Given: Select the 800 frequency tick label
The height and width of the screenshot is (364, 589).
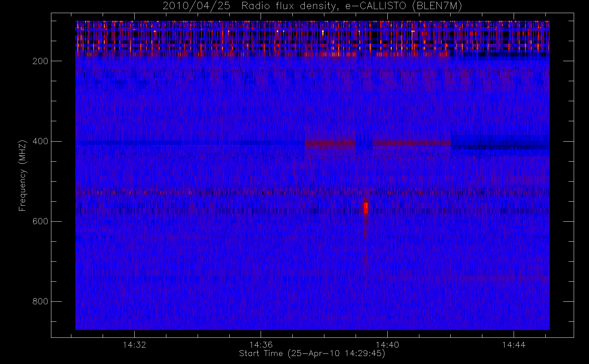Looking at the screenshot, I should tap(40, 301).
